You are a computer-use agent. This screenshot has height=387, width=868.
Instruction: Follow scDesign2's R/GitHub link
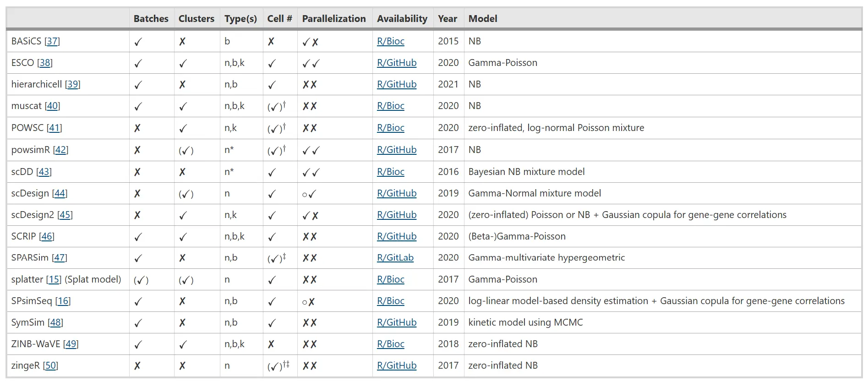pyautogui.click(x=397, y=215)
